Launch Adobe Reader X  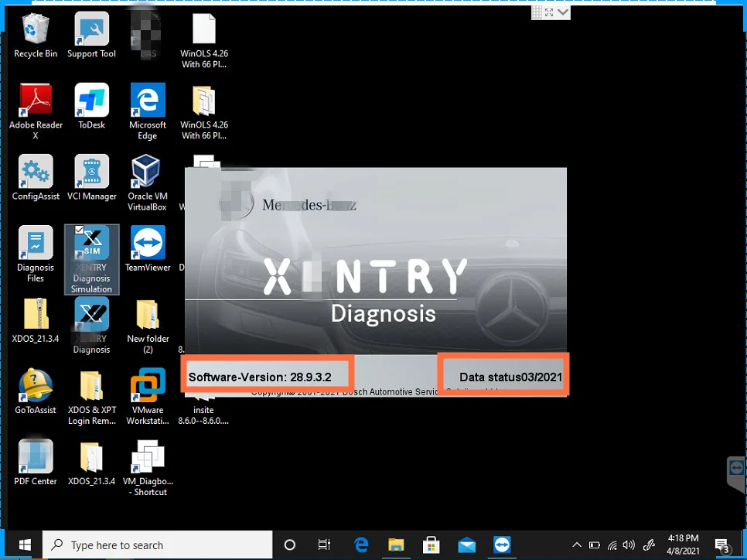click(x=36, y=111)
